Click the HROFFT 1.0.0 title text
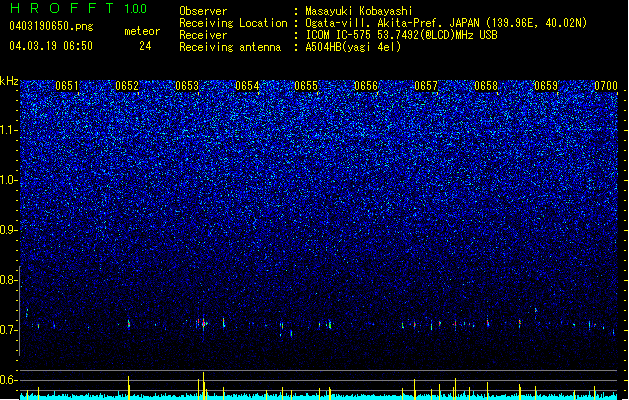This screenshot has width=629, height=400. (x=78, y=8)
